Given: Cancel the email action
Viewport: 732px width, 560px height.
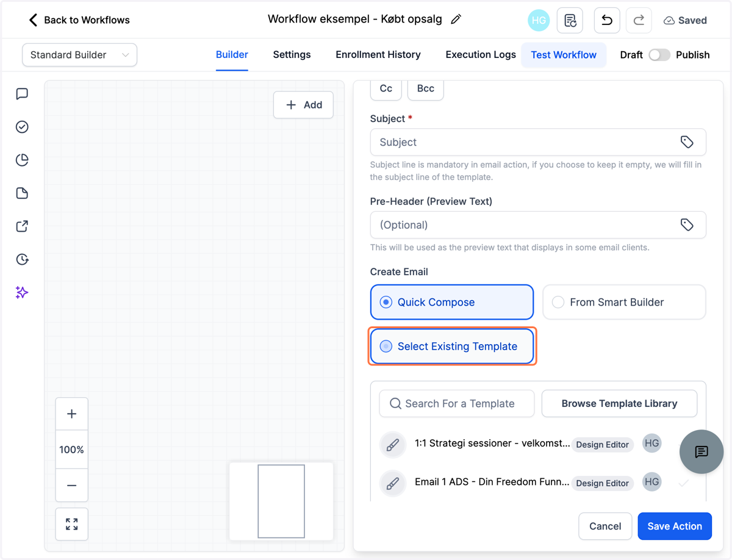Looking at the screenshot, I should (x=605, y=526).
